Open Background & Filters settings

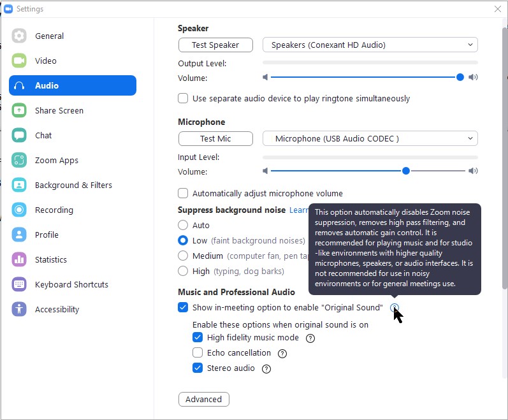73,185
